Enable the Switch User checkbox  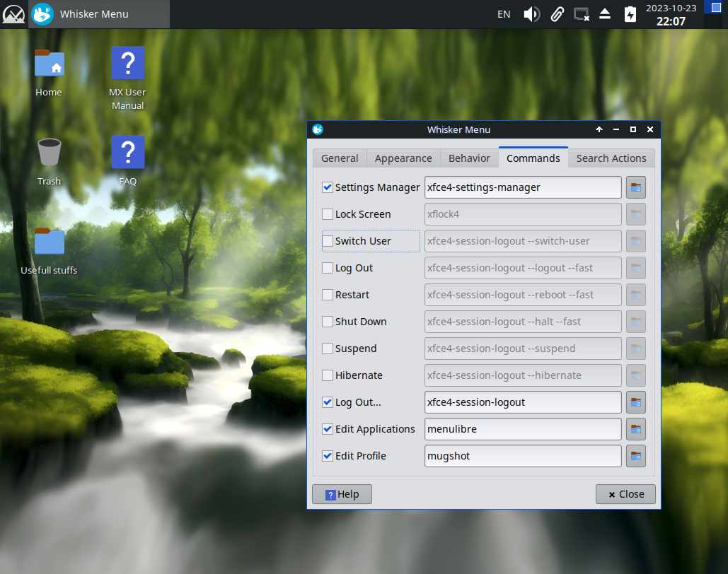coord(328,241)
